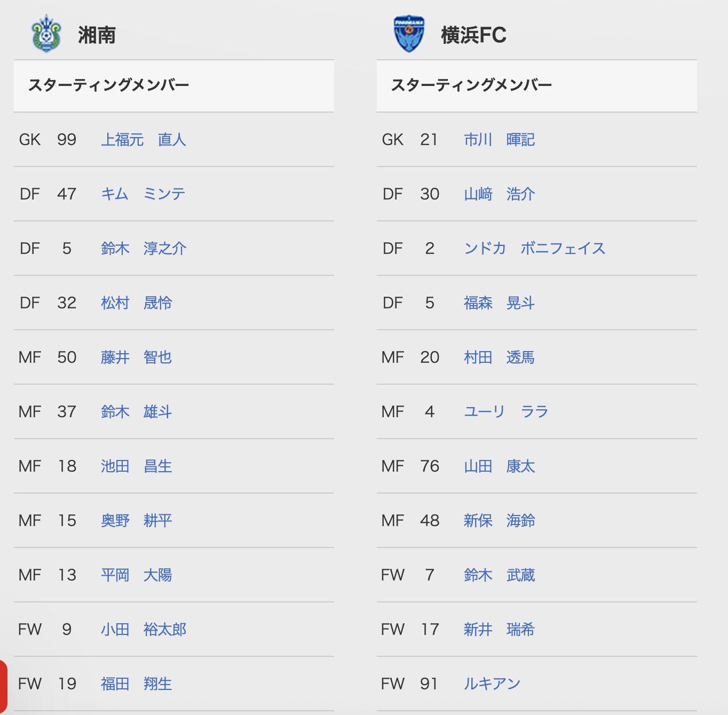Click defender 福森 晃斗 link

click(x=500, y=303)
